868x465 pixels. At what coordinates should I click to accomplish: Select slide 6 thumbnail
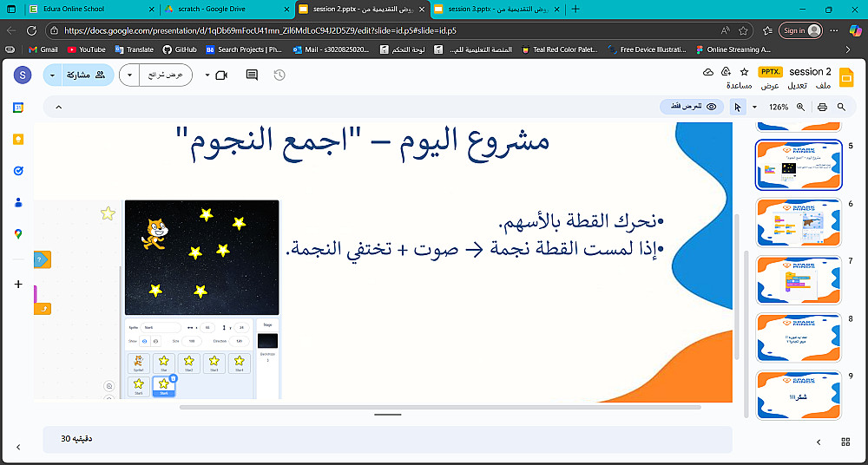799,222
